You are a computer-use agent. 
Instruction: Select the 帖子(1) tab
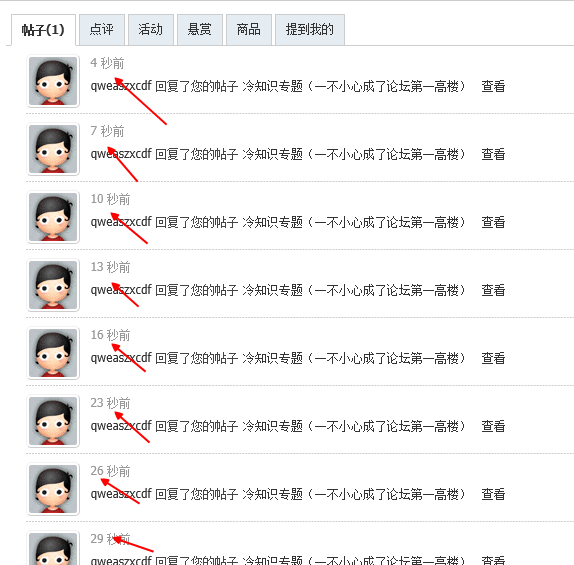click(x=43, y=30)
